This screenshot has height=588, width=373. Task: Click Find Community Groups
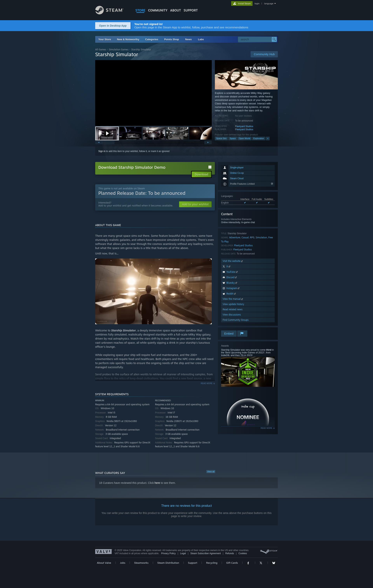pyautogui.click(x=248, y=320)
